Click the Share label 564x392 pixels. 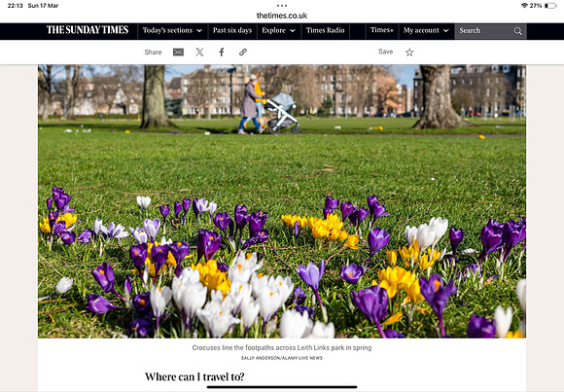click(x=153, y=53)
